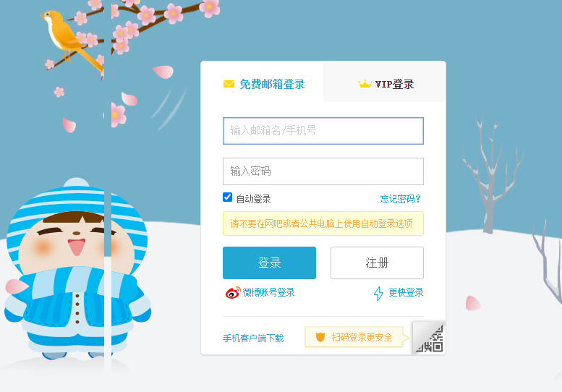Screen dimensions: 562x392
Task: Open the 忘记密码? forgot password link
Action: 400,199
